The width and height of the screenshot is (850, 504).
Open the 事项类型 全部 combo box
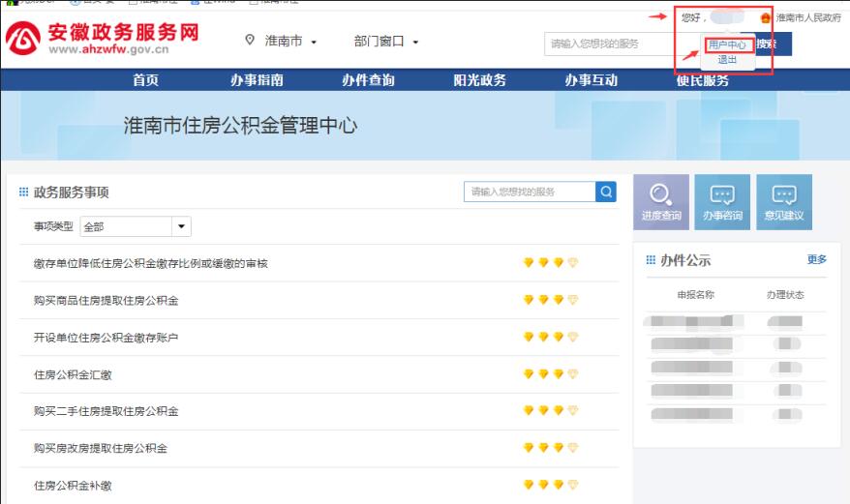[x=136, y=226]
